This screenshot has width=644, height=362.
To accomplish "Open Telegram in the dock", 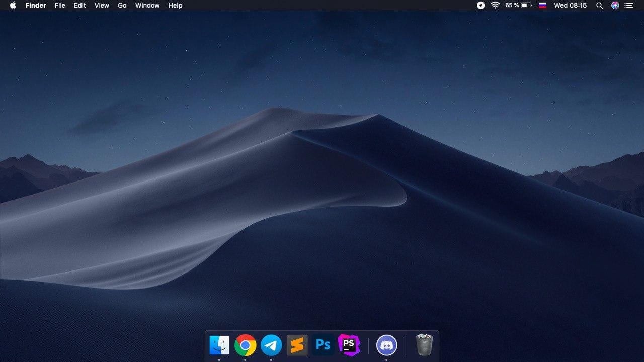I will click(x=271, y=345).
